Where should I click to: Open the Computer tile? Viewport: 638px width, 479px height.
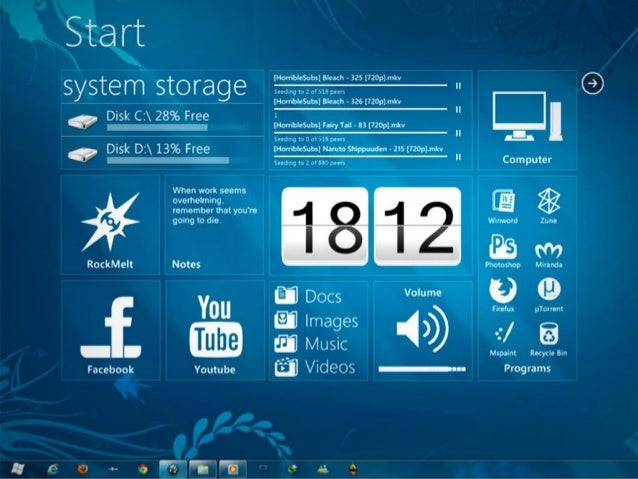(527, 120)
